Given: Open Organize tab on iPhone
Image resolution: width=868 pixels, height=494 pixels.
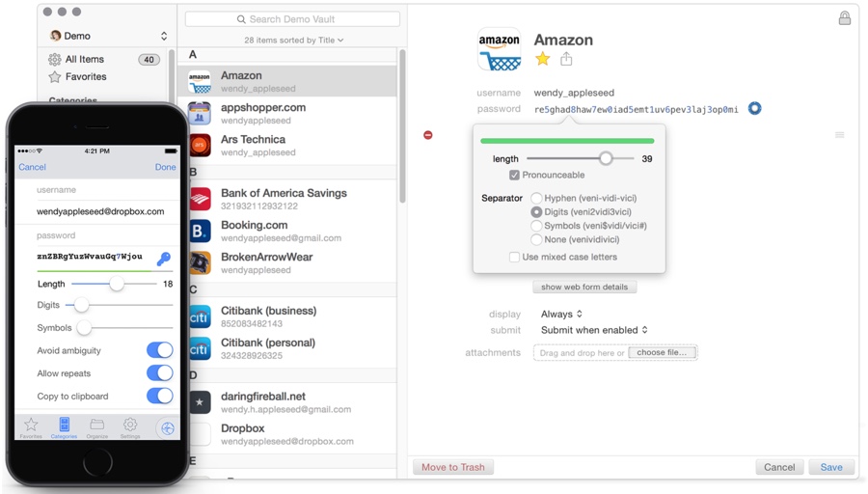Looking at the screenshot, I should (96, 427).
